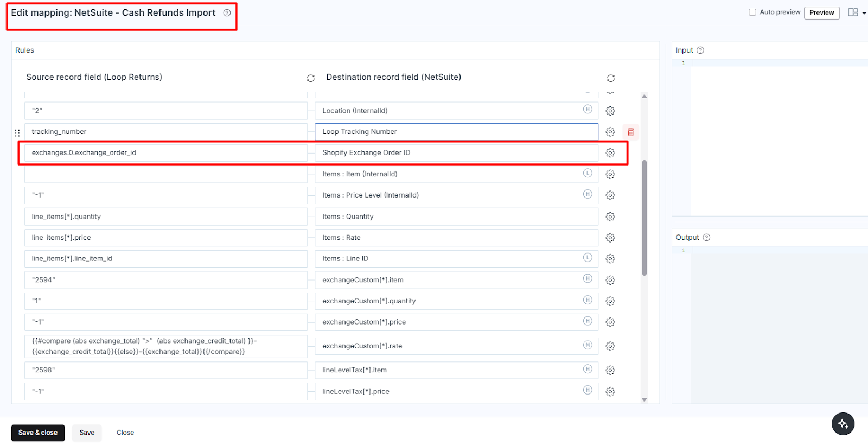The height and width of the screenshot is (445, 868).
Task: Edit source field exchanges.0.exchange_order_id
Action: pos(166,153)
